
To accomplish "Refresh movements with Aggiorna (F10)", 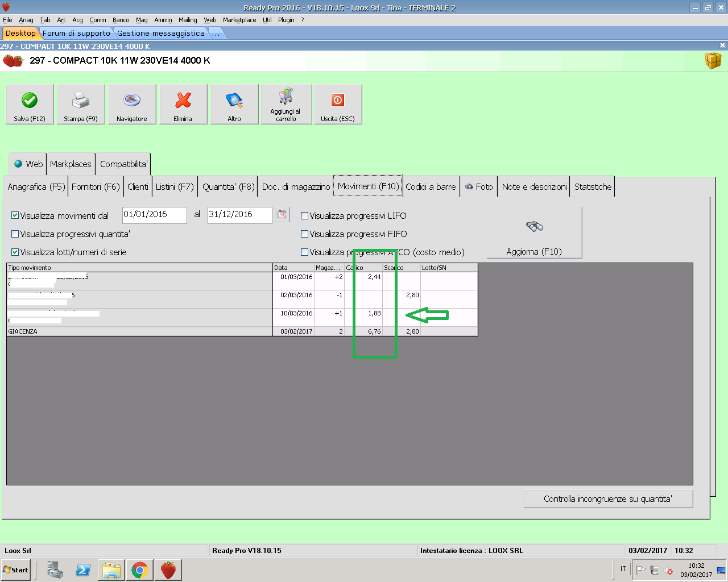I will 534,232.
